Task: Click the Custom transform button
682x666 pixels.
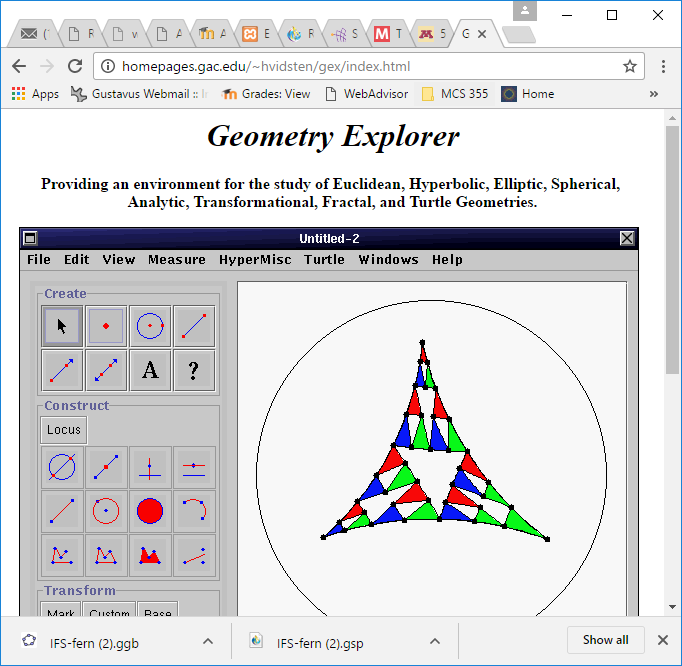Action: point(109,609)
